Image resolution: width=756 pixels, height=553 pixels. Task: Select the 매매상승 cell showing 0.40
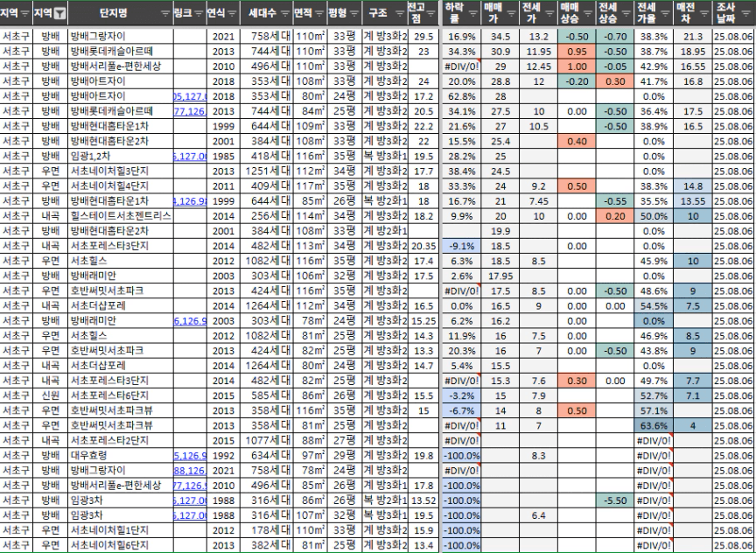coord(577,141)
